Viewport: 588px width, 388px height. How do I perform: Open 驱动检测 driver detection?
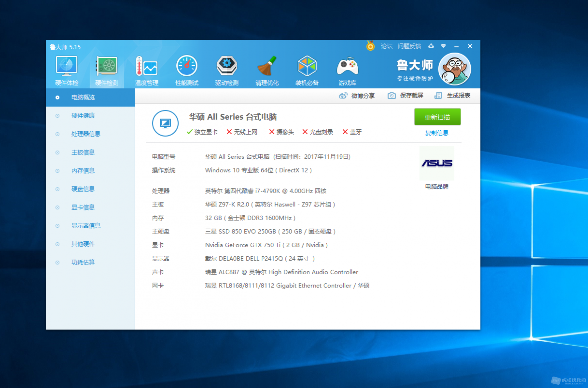pyautogui.click(x=227, y=71)
